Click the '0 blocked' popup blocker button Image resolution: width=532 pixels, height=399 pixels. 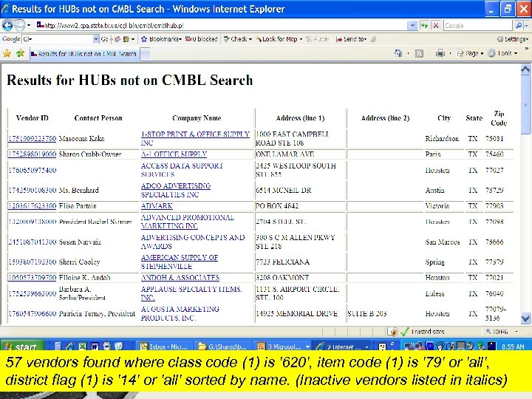click(202, 39)
